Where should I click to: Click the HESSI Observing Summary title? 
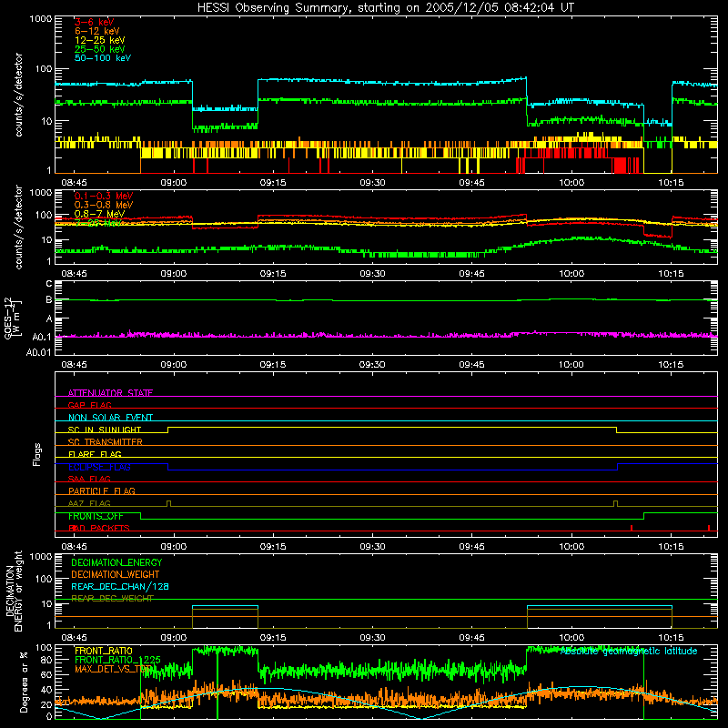(386, 7)
